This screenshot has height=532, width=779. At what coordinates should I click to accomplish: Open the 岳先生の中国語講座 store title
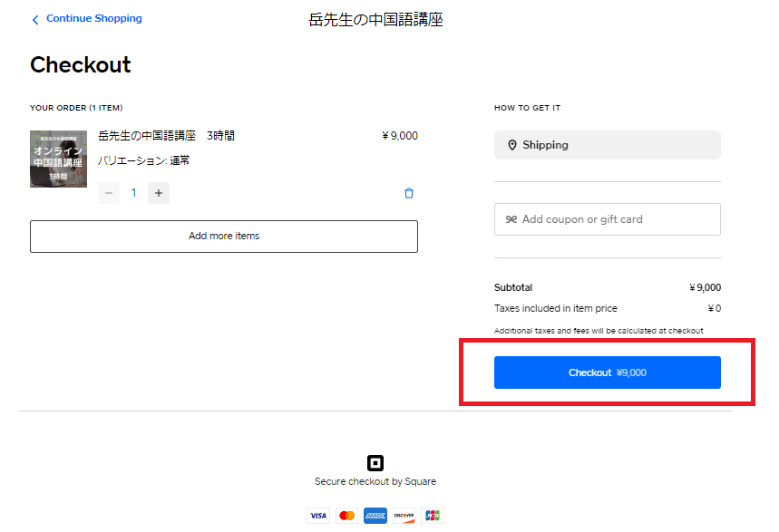coord(375,19)
